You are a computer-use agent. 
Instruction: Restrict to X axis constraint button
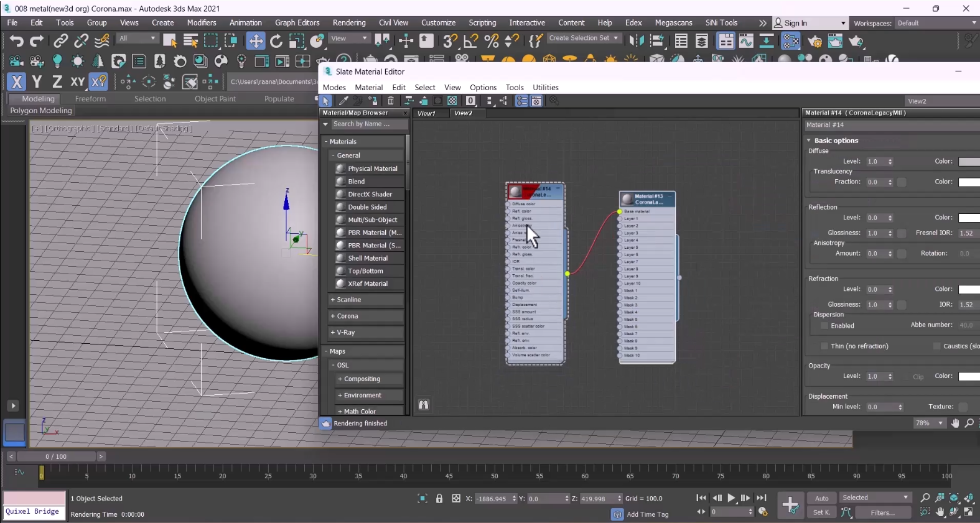17,81
